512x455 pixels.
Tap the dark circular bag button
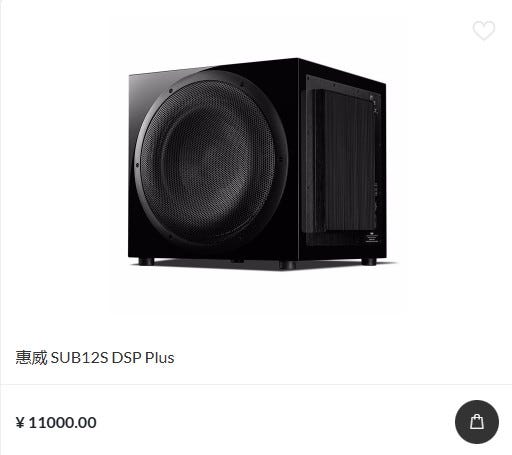(x=477, y=422)
